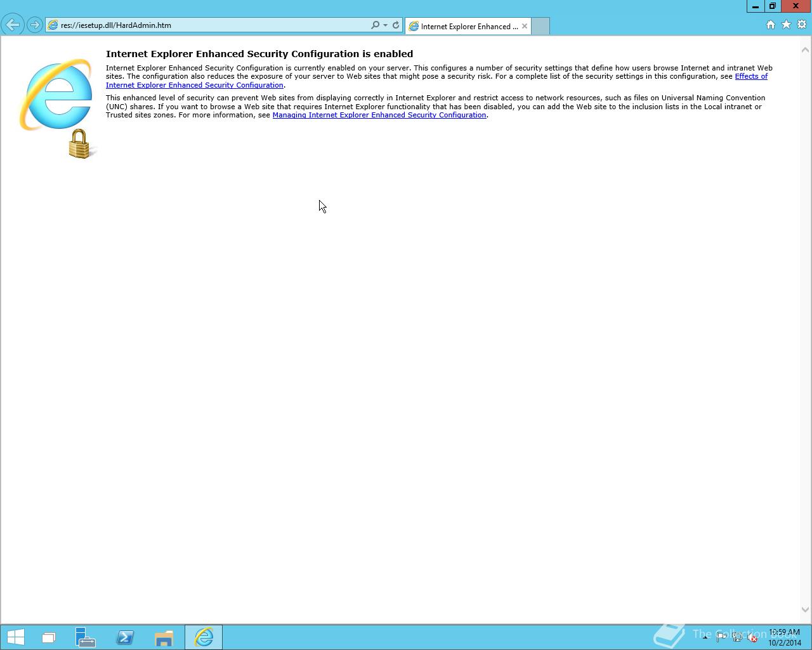Expand the address bar autocomplete dropdown arrow
This screenshot has width=812, height=650.
tap(385, 25)
